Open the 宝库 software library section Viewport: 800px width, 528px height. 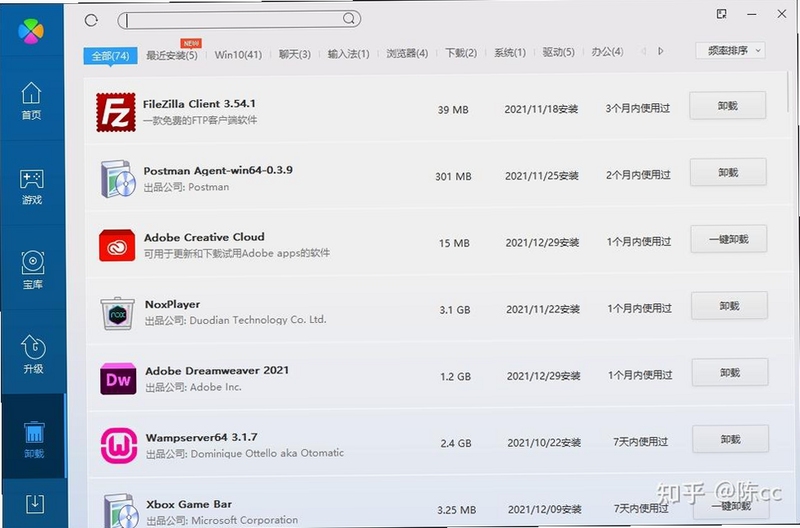[x=33, y=270]
